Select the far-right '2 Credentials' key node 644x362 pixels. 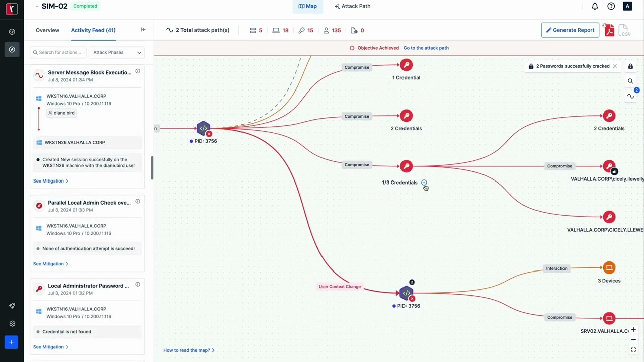coord(609,116)
